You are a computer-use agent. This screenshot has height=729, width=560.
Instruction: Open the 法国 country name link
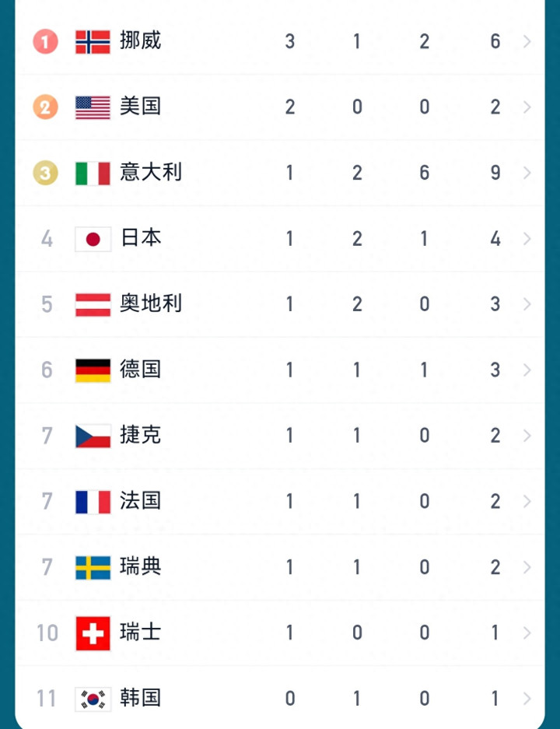pyautogui.click(x=141, y=500)
